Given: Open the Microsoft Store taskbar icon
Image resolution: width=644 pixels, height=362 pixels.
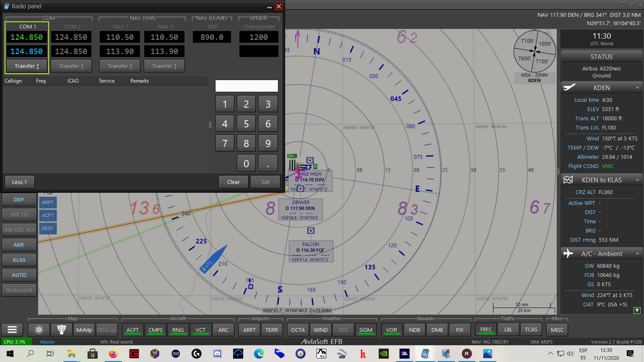Looking at the screenshot, I should (92, 353).
